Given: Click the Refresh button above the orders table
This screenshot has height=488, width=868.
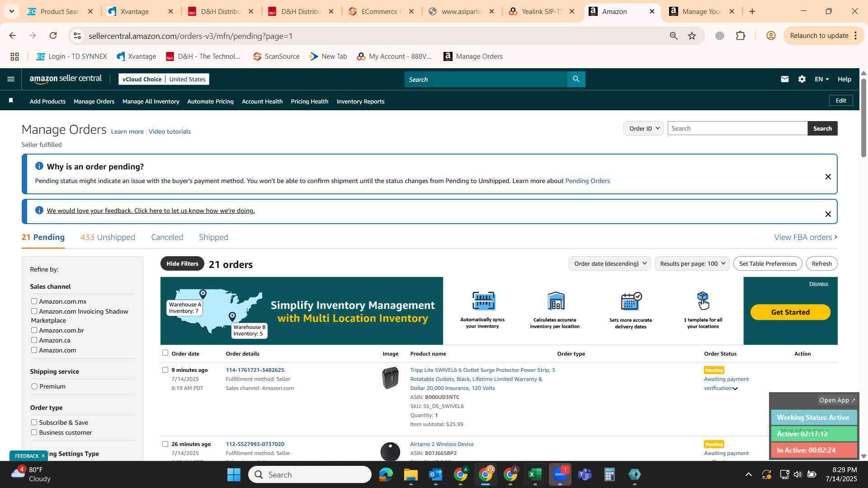Looking at the screenshot, I should coord(821,263).
